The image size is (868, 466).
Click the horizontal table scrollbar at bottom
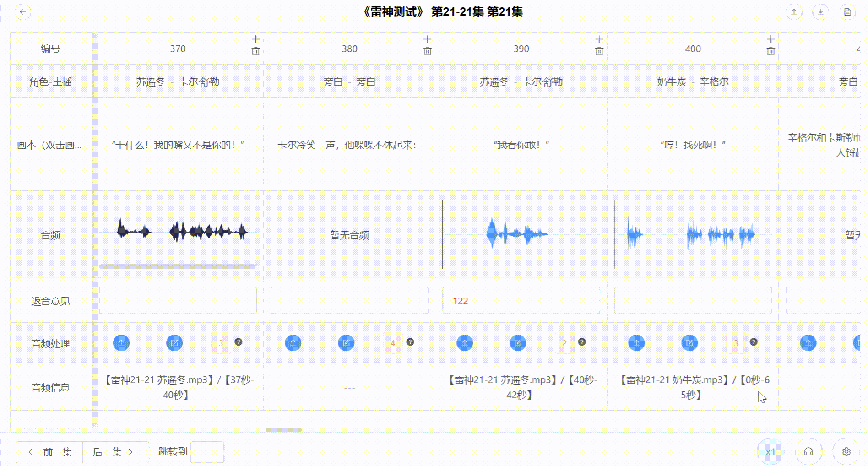[x=284, y=429]
